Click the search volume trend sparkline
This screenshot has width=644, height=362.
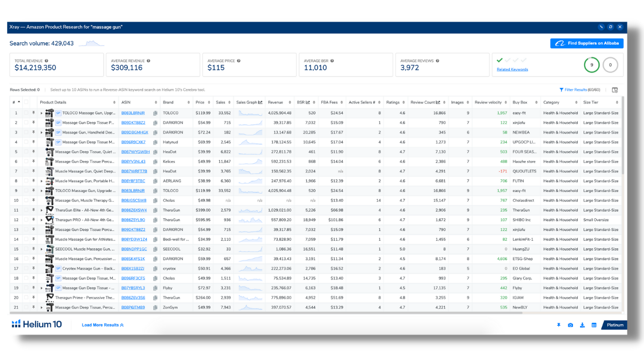pyautogui.click(x=91, y=43)
